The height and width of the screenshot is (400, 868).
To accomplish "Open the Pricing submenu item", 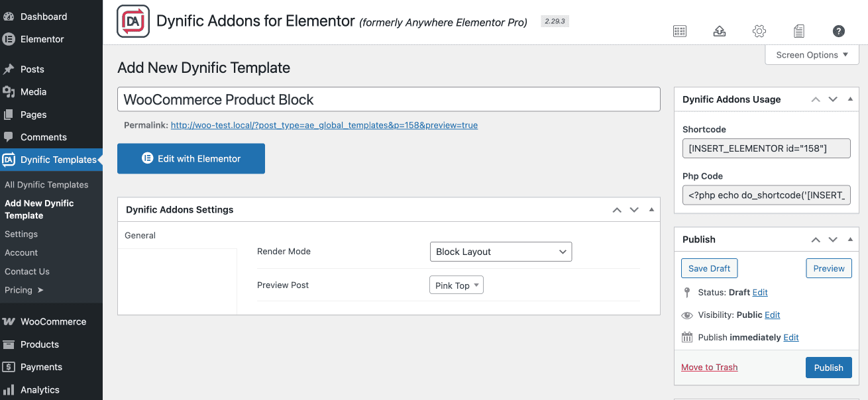I will point(24,290).
